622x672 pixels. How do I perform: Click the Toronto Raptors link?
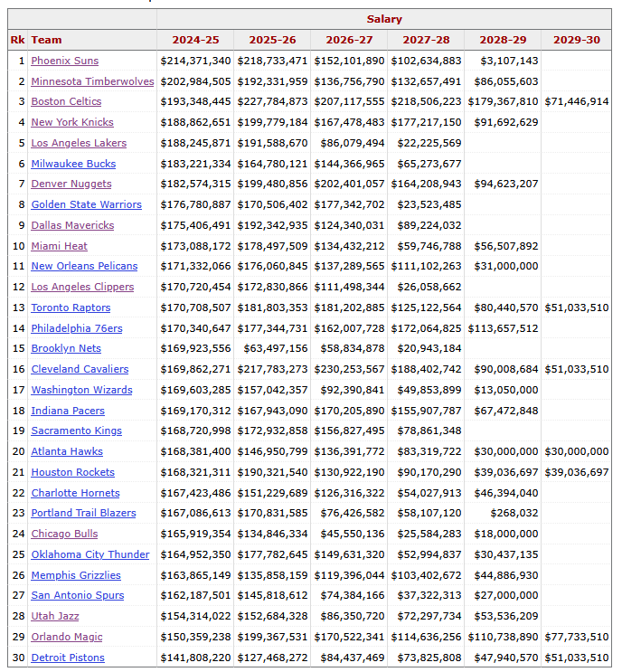click(71, 308)
